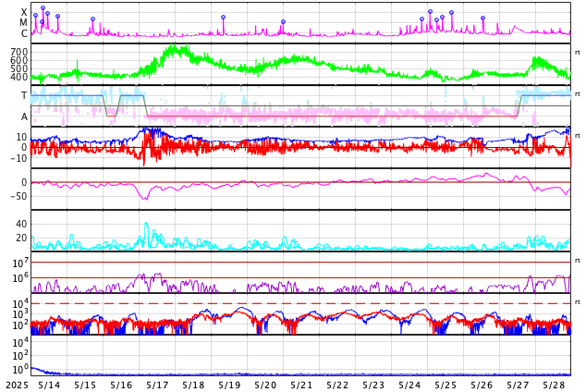Click the -10 tick on magnetic field panel
Screen dimensions: 586x392
[18, 158]
